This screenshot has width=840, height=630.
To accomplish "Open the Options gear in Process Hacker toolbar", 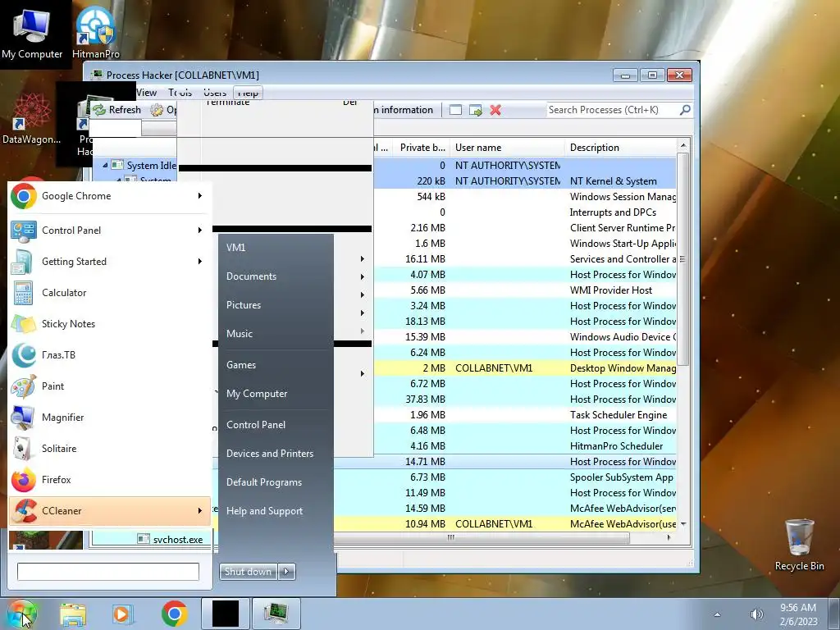I will (162, 110).
